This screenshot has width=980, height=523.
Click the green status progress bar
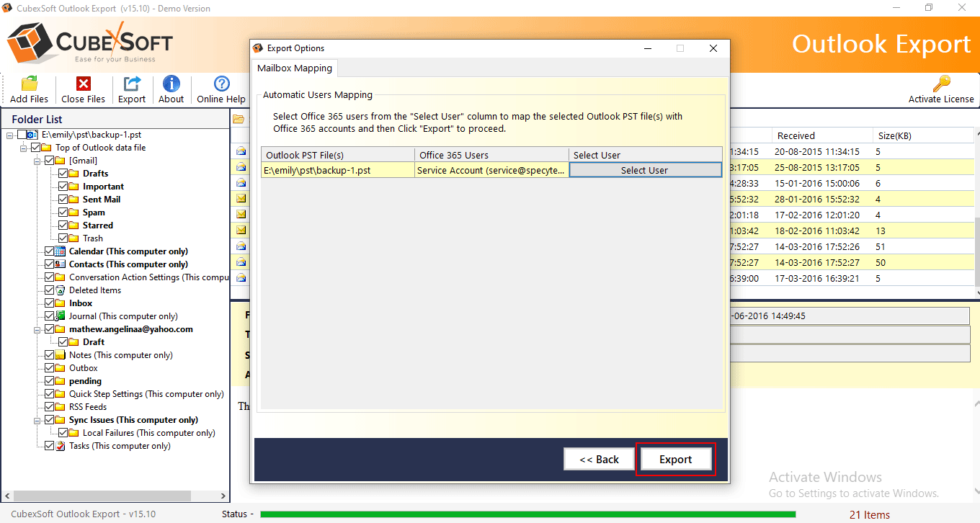point(527,514)
